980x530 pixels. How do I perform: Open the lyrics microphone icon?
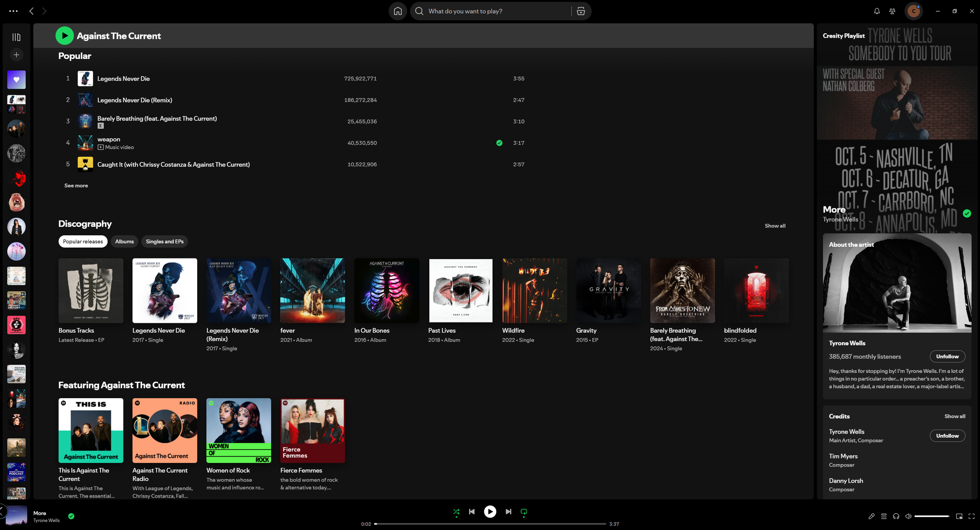click(871, 516)
